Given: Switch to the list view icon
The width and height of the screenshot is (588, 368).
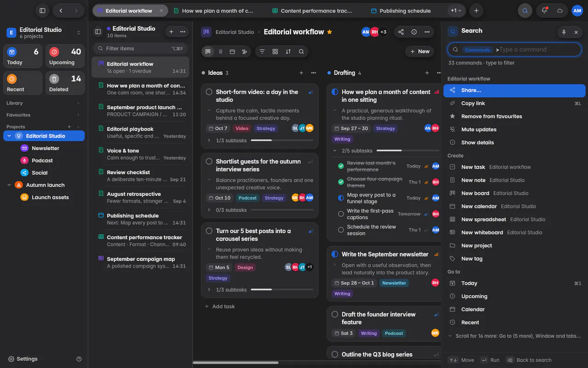Looking at the screenshot, I should tap(220, 52).
